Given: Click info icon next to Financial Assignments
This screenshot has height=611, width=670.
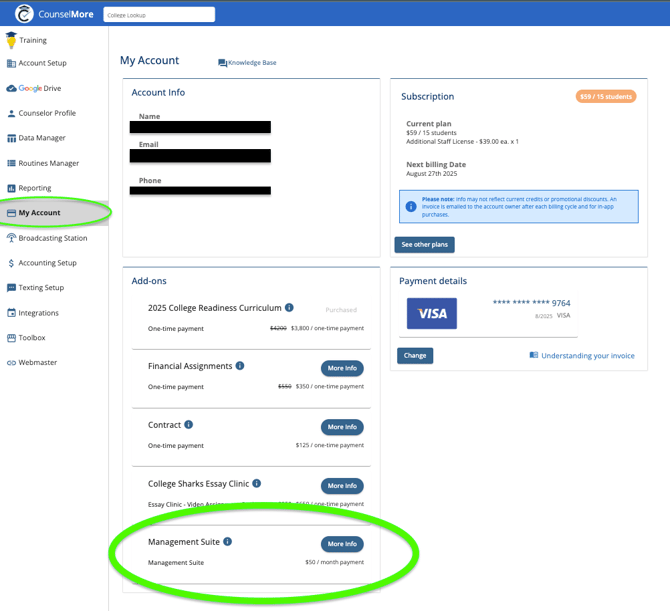Looking at the screenshot, I should coord(240,366).
